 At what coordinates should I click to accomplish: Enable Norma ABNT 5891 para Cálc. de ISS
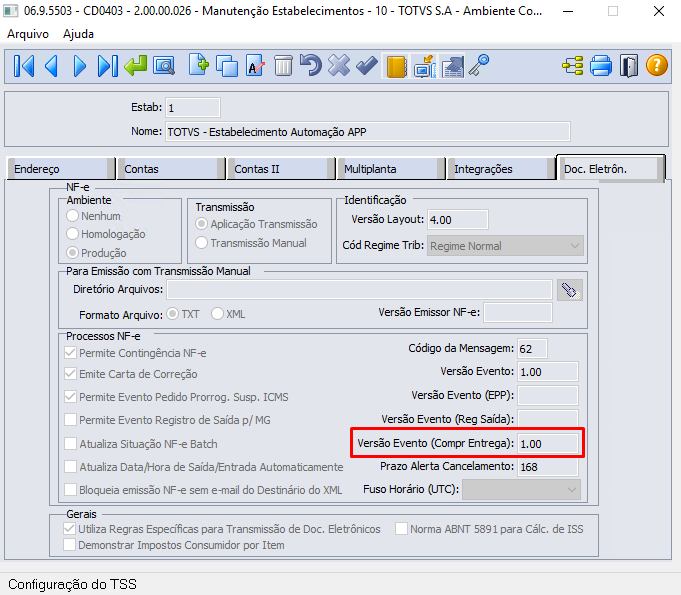click(x=402, y=529)
